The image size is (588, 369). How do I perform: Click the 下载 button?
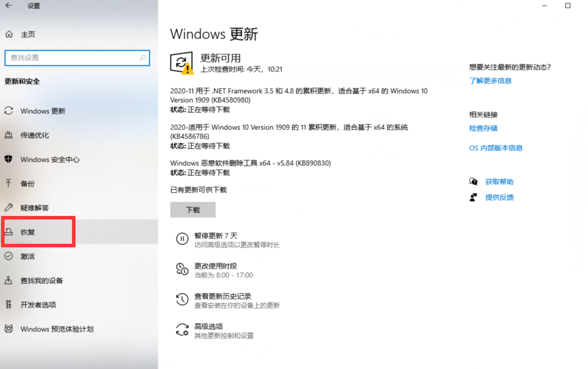click(x=193, y=210)
